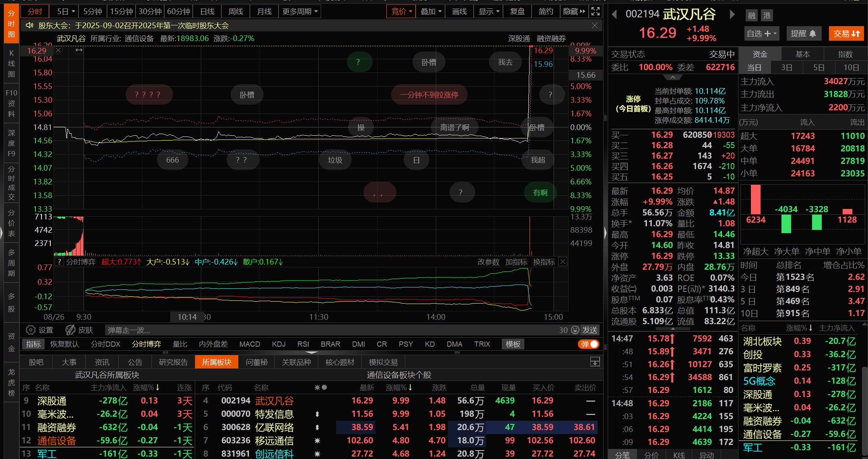The image size is (868, 459).
Task: Open the 显示 display dropdown
Action: click(489, 11)
